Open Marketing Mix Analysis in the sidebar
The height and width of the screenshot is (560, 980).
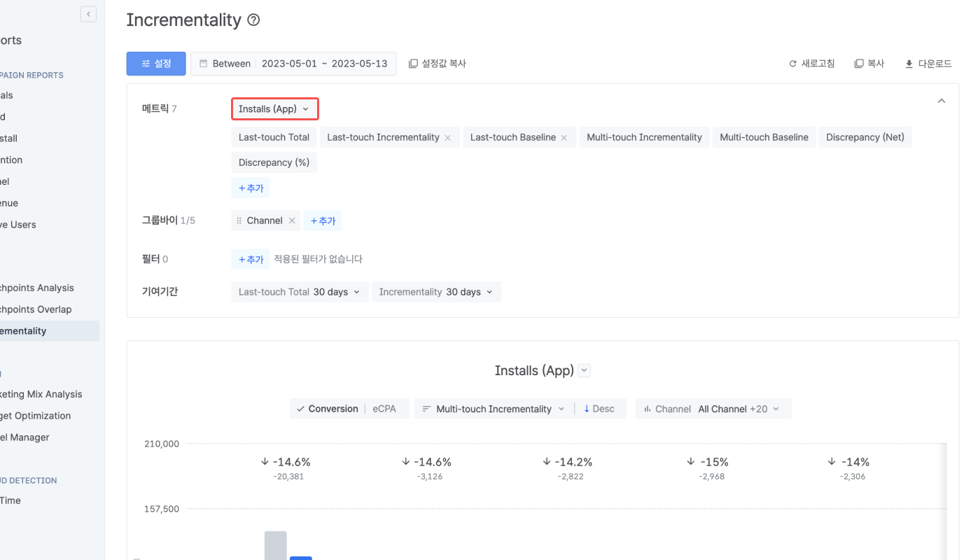(x=41, y=394)
